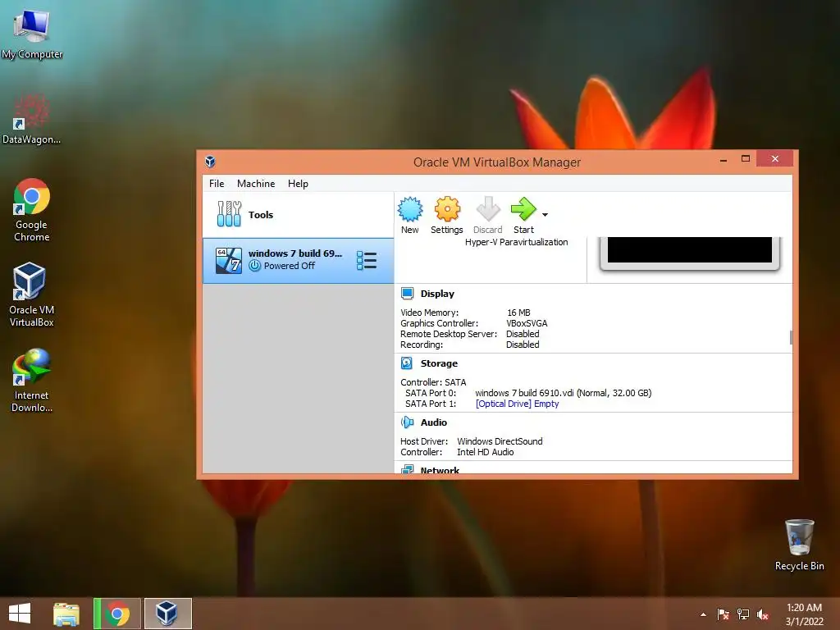Click the Action Center flag tray icon
This screenshot has height=630, width=840.
point(724,614)
